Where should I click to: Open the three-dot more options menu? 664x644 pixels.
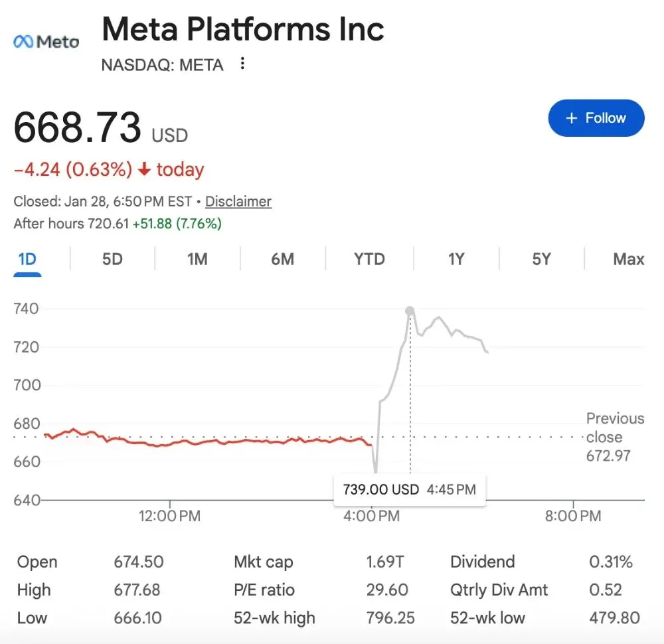243,64
